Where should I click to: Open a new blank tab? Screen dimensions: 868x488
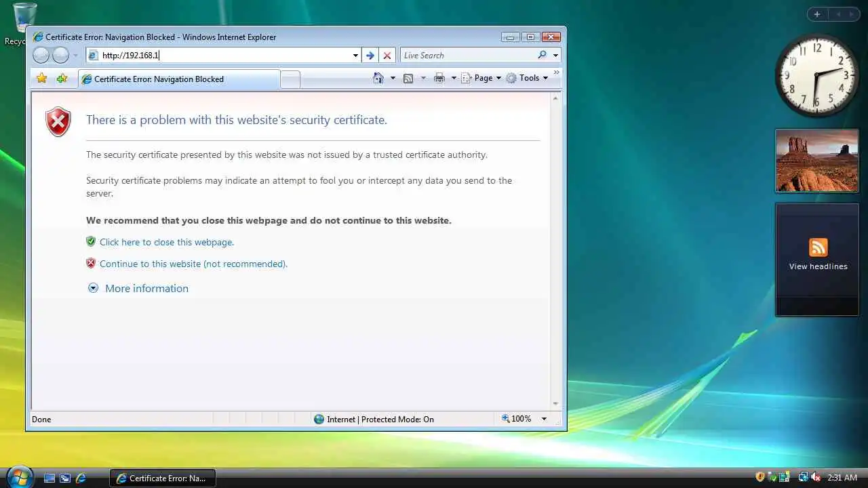[x=290, y=79]
